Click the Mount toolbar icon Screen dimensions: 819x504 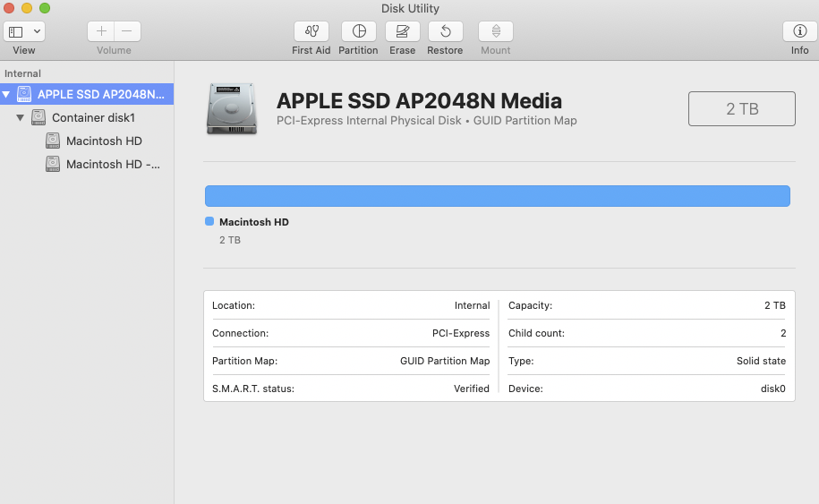[x=495, y=31]
